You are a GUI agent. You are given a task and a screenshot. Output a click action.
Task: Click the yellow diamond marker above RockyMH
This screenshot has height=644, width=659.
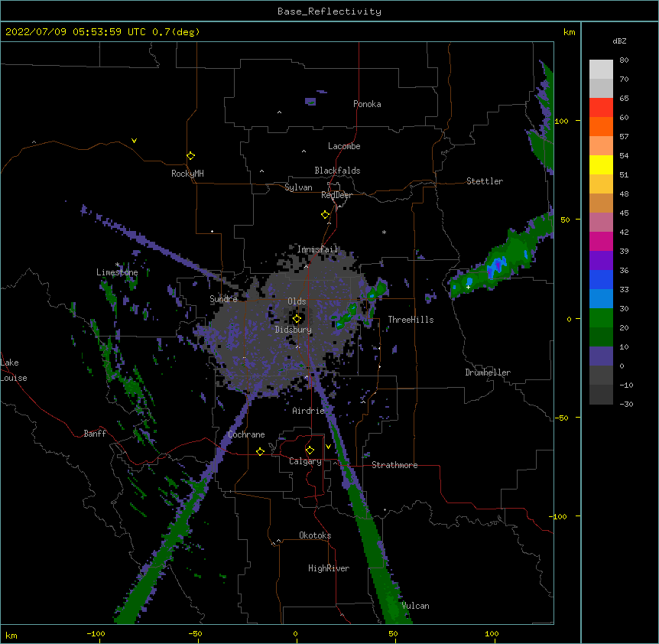coord(190,156)
